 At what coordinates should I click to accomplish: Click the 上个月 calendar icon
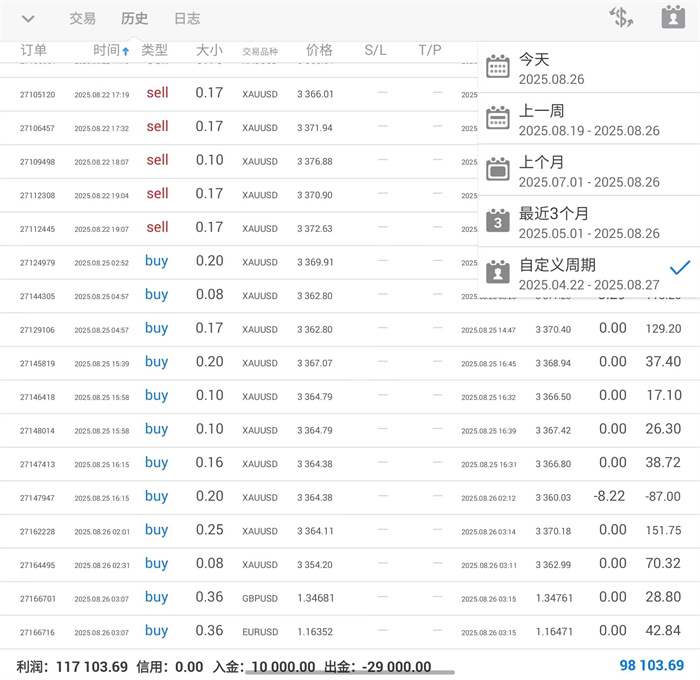tap(498, 169)
